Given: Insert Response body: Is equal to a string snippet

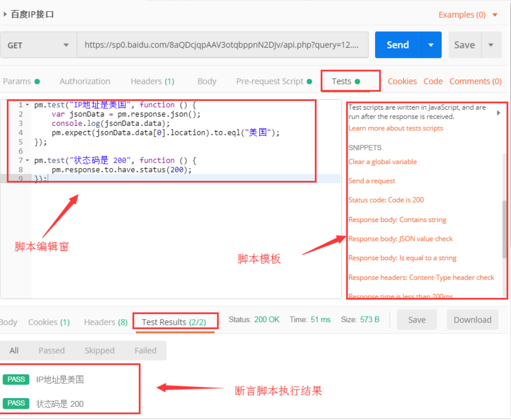Looking at the screenshot, I should 402,258.
